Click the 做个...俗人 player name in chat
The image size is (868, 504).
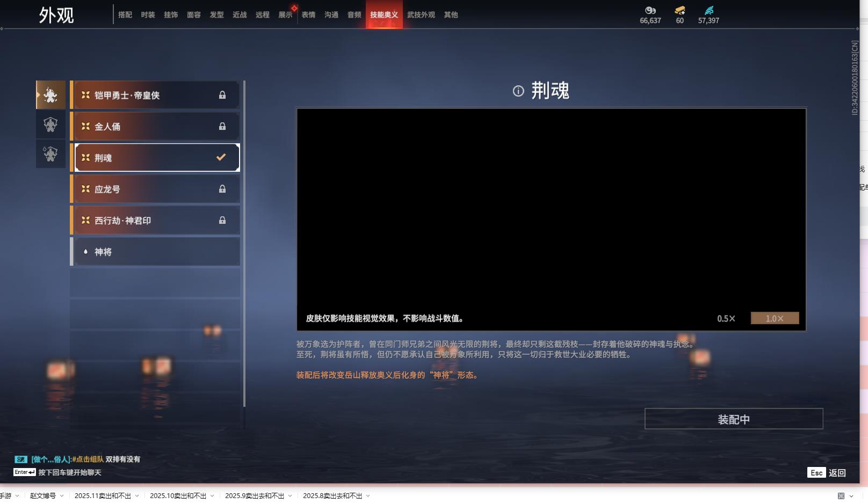(51, 459)
